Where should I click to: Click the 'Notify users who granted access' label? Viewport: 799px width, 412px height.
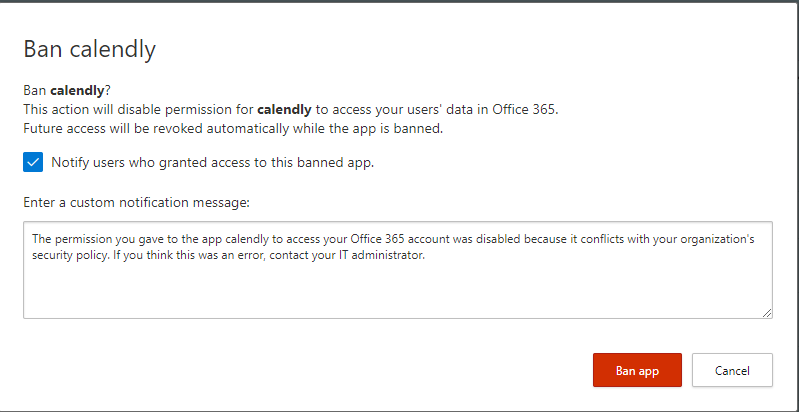coord(212,162)
